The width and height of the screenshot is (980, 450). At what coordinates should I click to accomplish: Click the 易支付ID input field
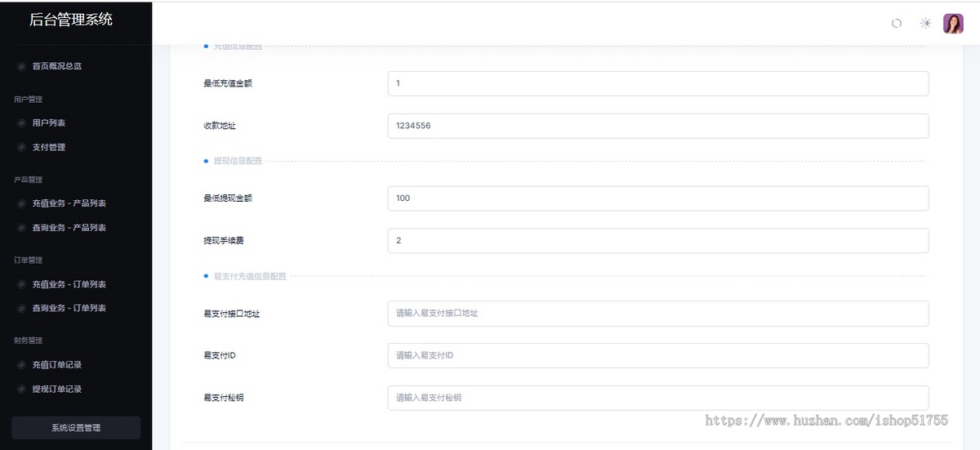(x=658, y=355)
